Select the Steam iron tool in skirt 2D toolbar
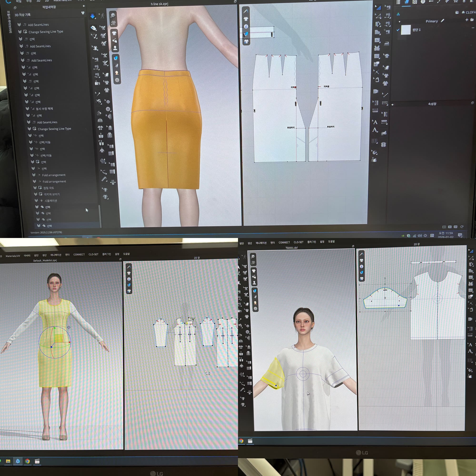 coord(387,44)
